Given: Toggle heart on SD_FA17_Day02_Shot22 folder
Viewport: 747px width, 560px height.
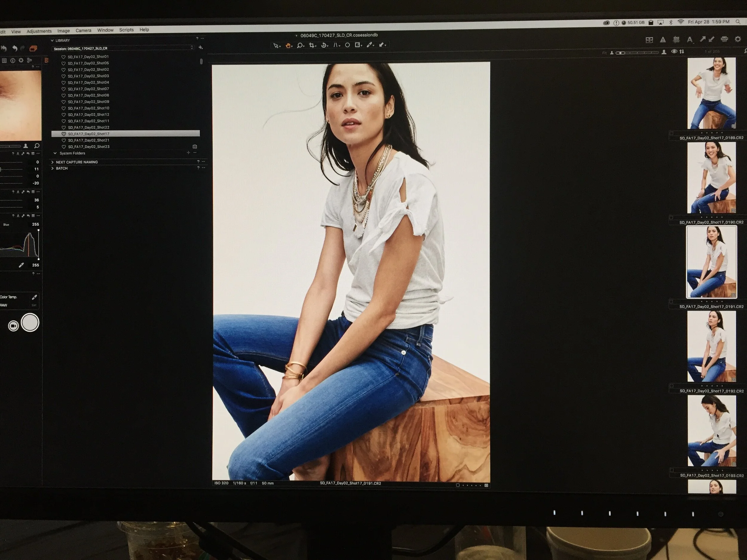Looking at the screenshot, I should tap(63, 128).
